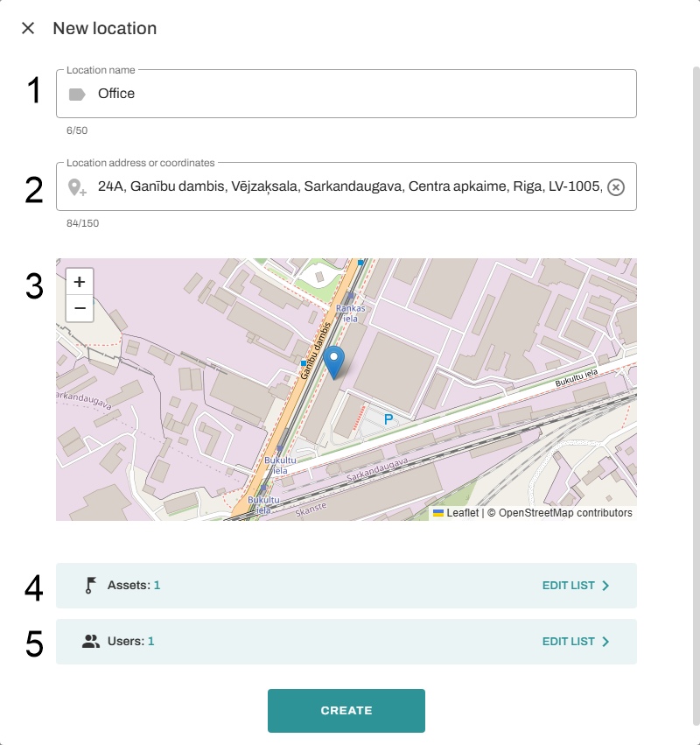Image resolution: width=700 pixels, height=745 pixels.
Task: Clear the location address field
Action: coord(616,186)
